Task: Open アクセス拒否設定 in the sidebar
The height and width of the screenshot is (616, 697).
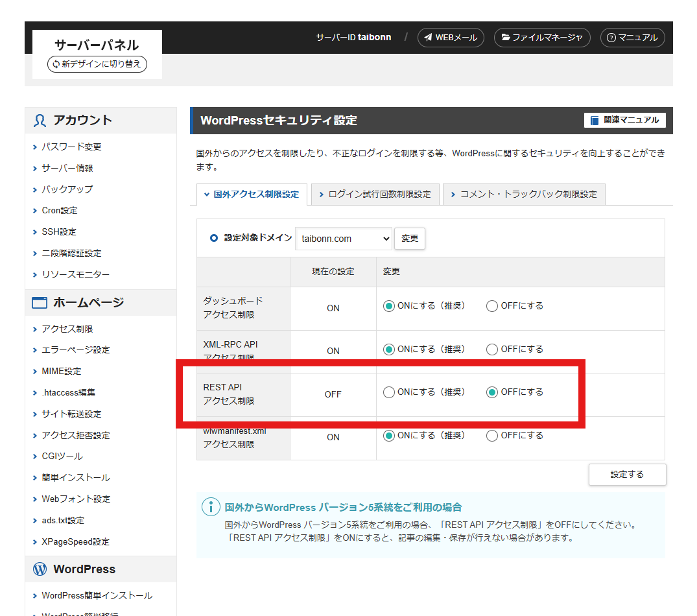Action: point(76,436)
